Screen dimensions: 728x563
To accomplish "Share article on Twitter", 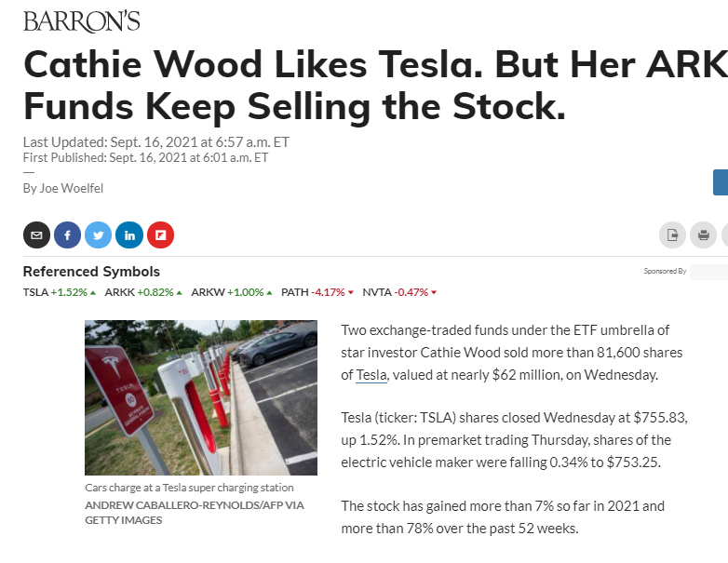I will 98,235.
